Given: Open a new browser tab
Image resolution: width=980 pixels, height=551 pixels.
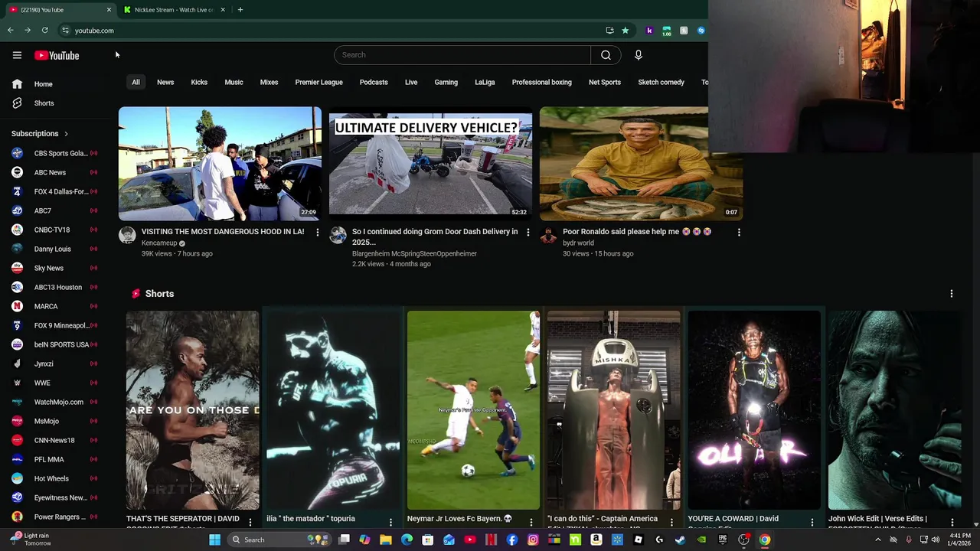Looking at the screenshot, I should click(x=240, y=10).
